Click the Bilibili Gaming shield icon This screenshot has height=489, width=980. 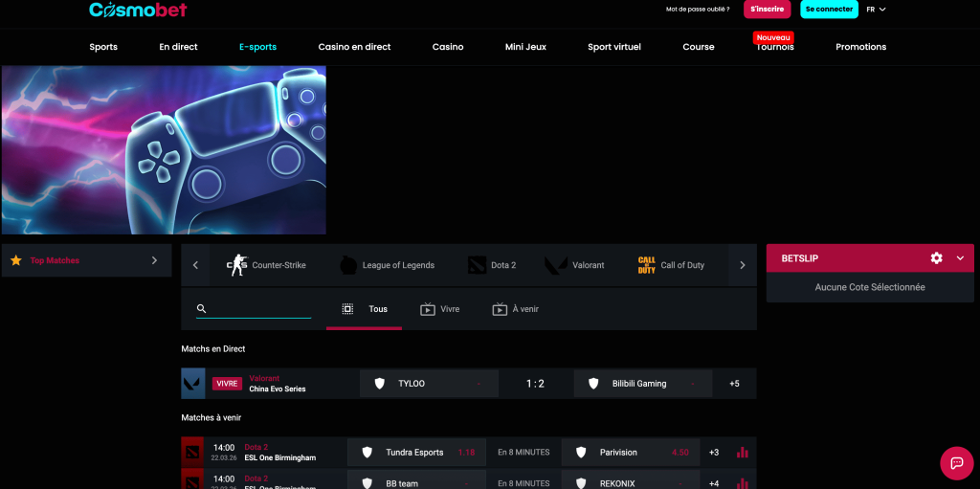pos(593,384)
